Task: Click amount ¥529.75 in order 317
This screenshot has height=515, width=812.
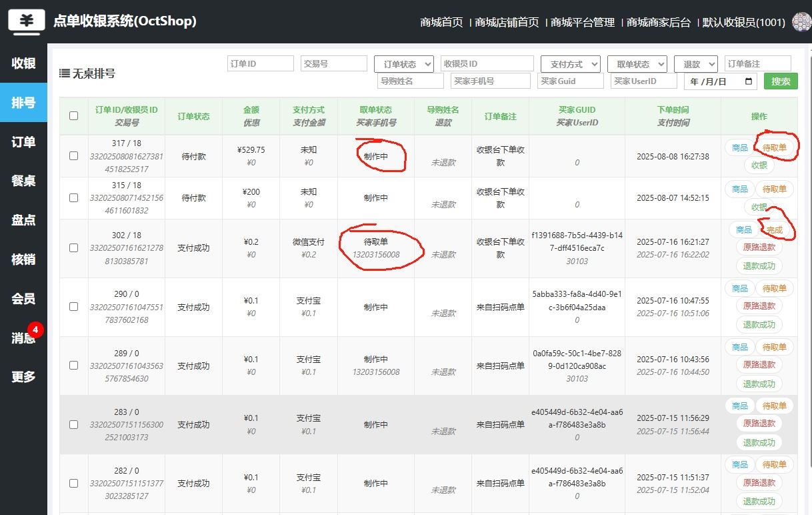Action: click(x=251, y=150)
